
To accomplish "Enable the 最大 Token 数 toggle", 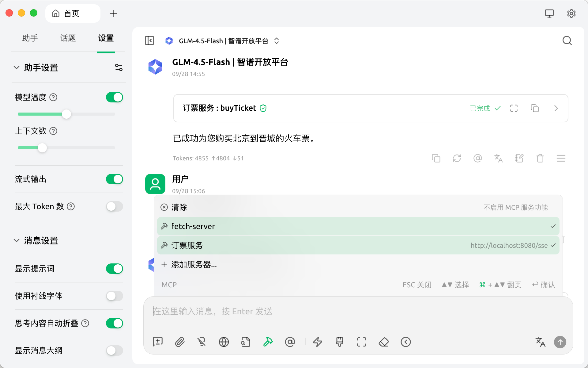I will [115, 206].
